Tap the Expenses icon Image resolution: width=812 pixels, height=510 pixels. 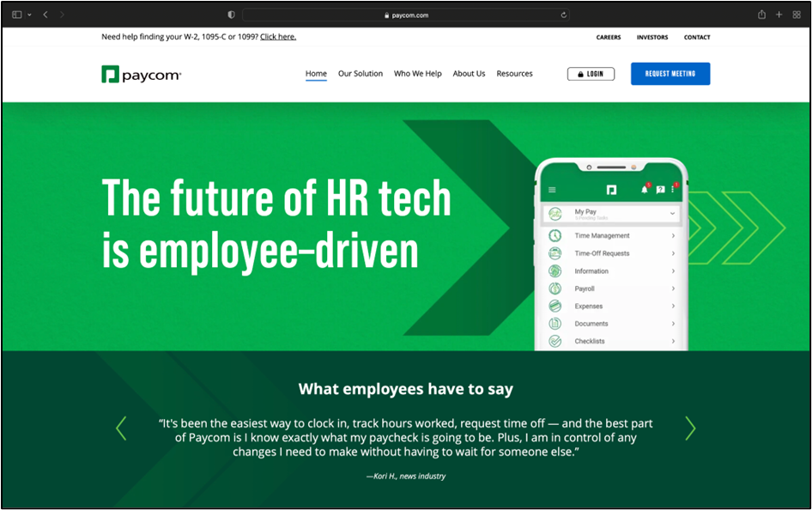(555, 306)
